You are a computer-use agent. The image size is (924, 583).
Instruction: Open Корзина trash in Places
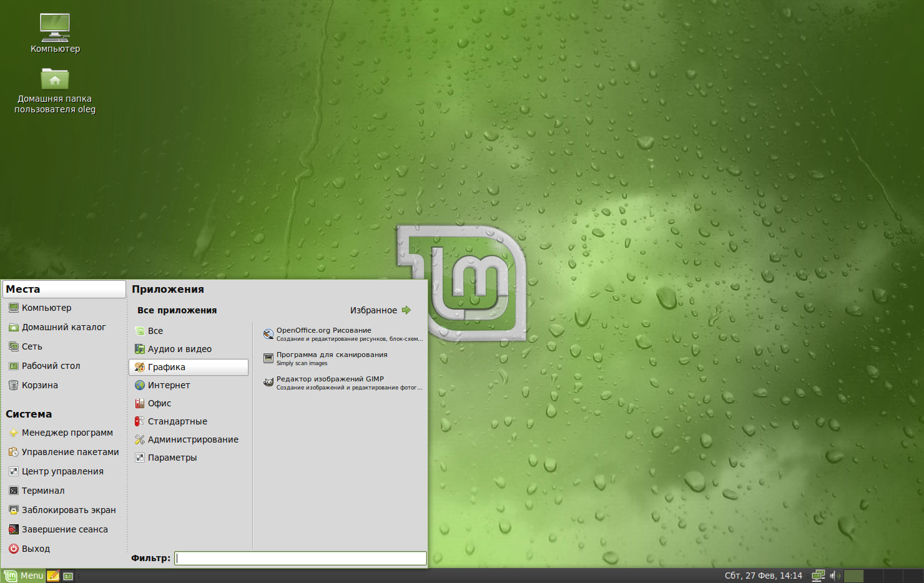pos(64,385)
